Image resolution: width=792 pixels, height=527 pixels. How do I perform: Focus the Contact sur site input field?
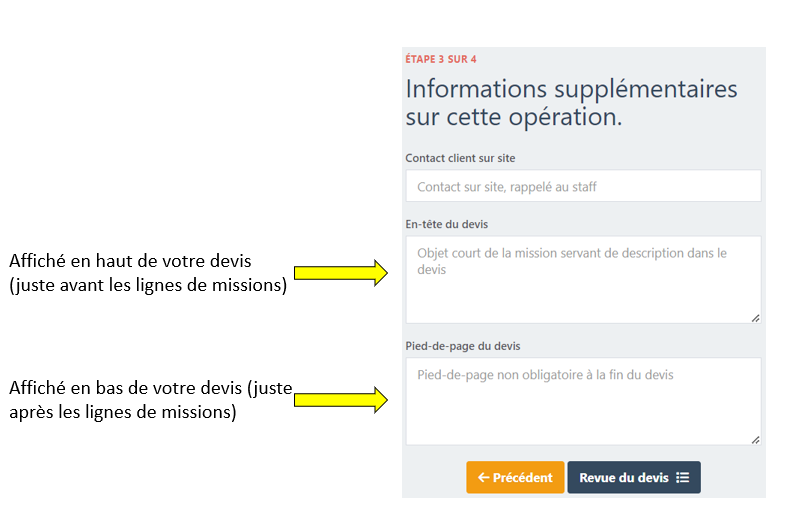[x=583, y=186]
